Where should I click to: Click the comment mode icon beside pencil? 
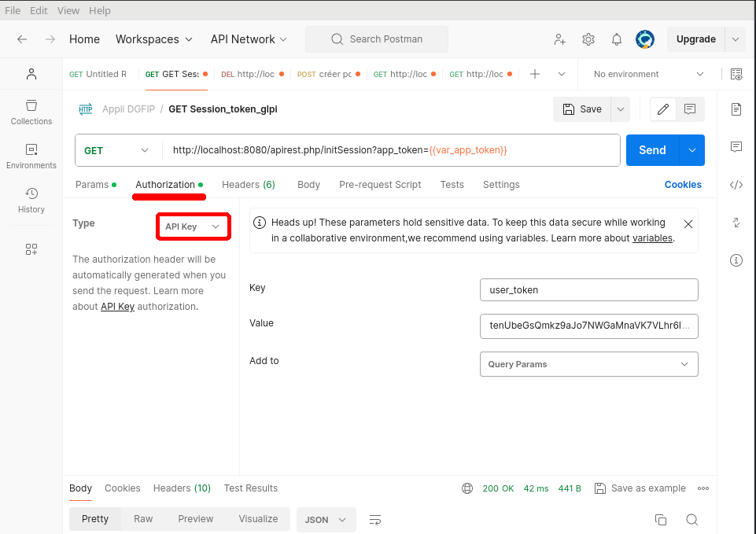point(690,109)
